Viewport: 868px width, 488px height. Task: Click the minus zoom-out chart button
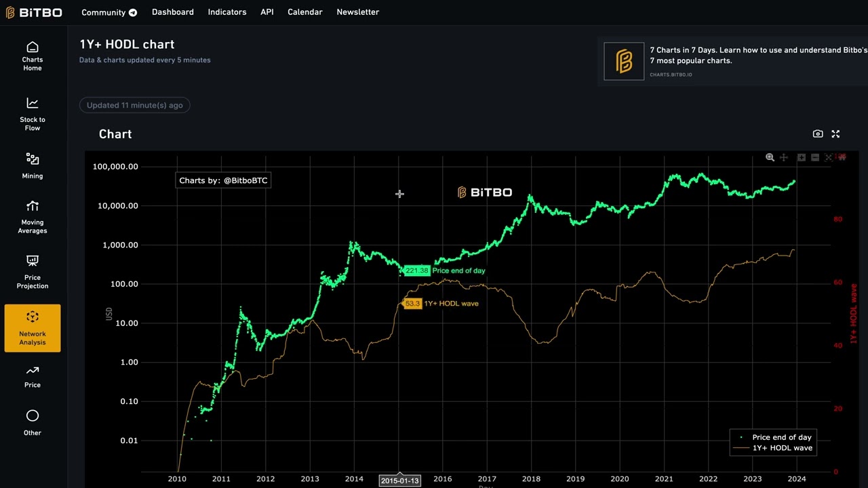click(815, 157)
